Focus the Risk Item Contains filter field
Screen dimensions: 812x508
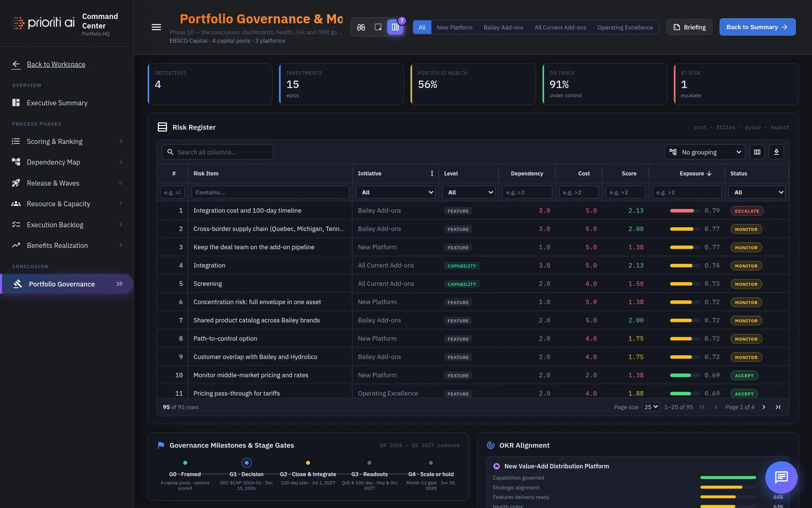tap(270, 192)
